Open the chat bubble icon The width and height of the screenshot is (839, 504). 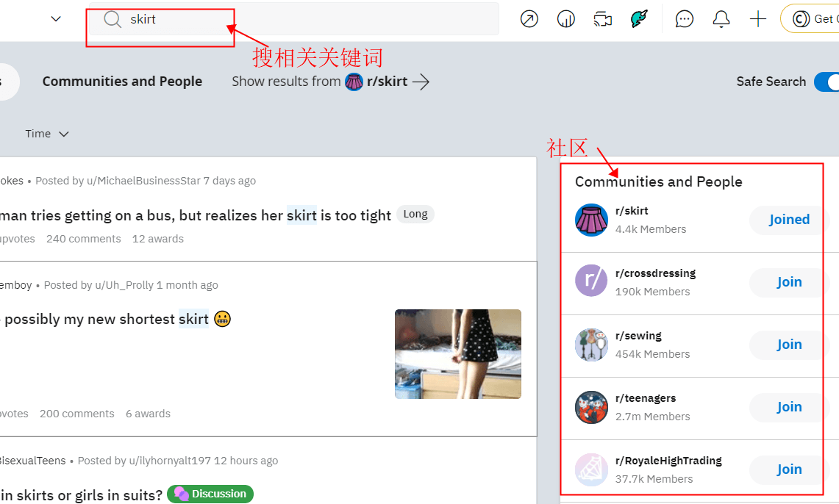(685, 19)
